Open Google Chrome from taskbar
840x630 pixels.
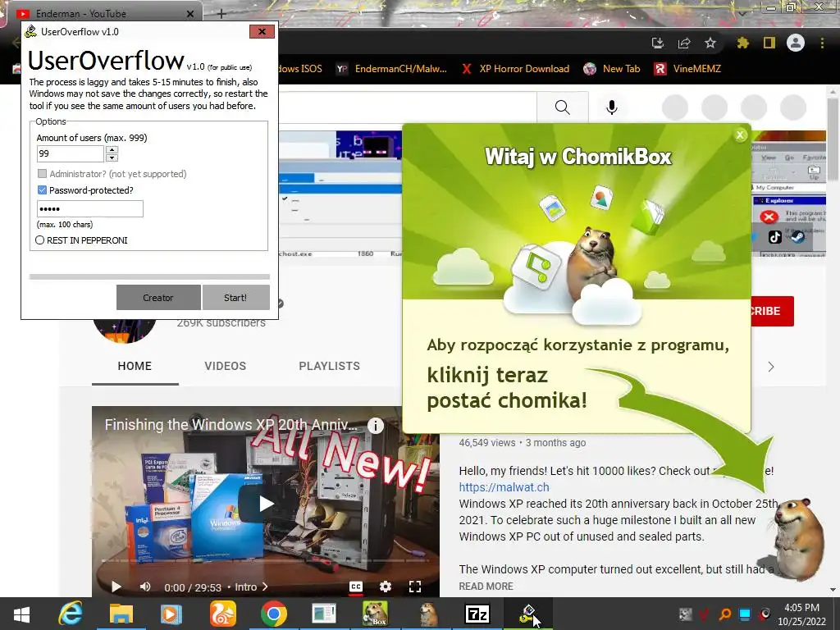[x=274, y=614]
